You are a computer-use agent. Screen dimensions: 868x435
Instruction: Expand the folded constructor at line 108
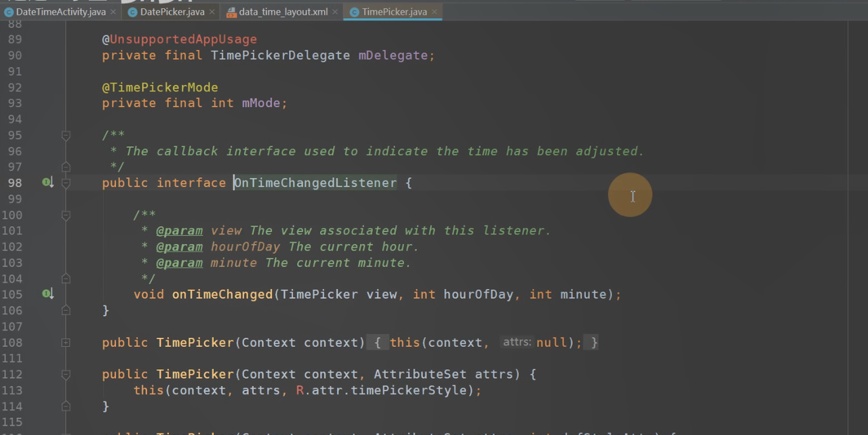pyautogui.click(x=66, y=343)
